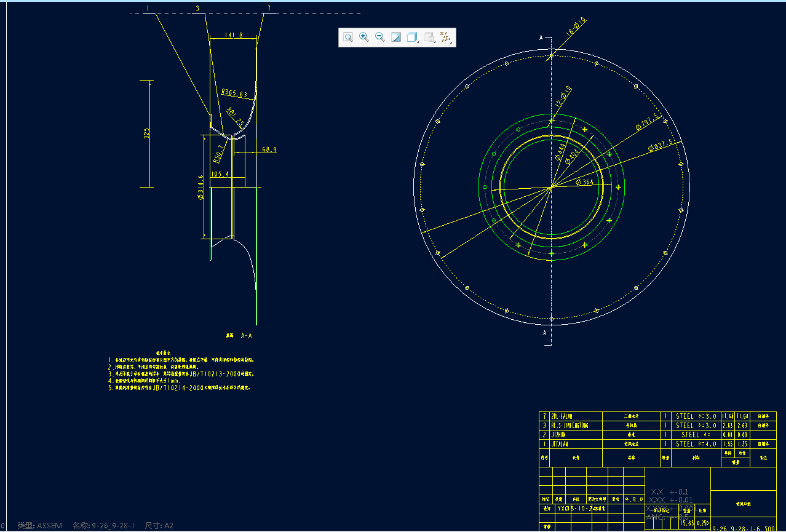Open the greyed sheet layers dropdown
Screen dimensions: 786x532
tap(429, 38)
